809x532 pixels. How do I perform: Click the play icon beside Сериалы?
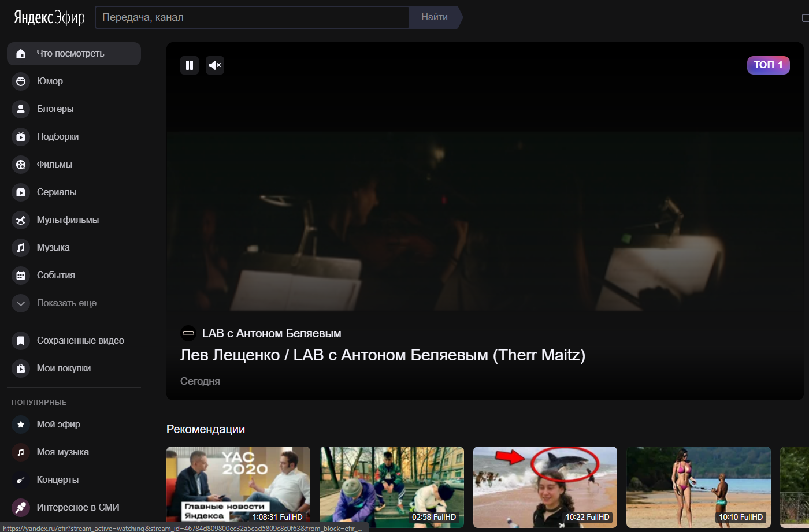click(21, 192)
